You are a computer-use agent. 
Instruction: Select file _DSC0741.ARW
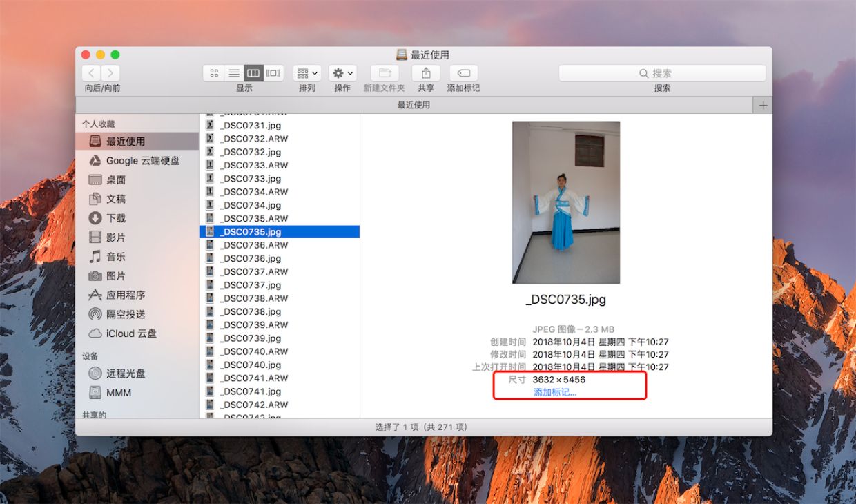[x=280, y=378]
